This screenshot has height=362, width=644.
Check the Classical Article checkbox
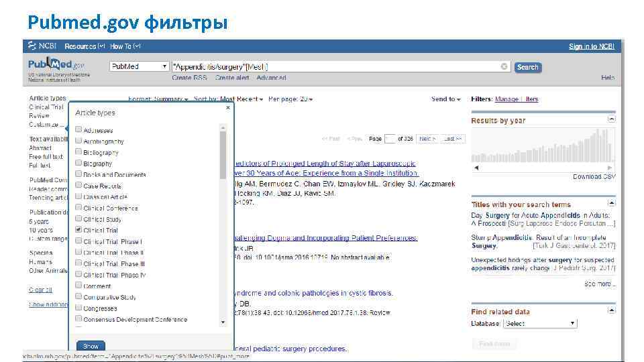[x=78, y=196]
